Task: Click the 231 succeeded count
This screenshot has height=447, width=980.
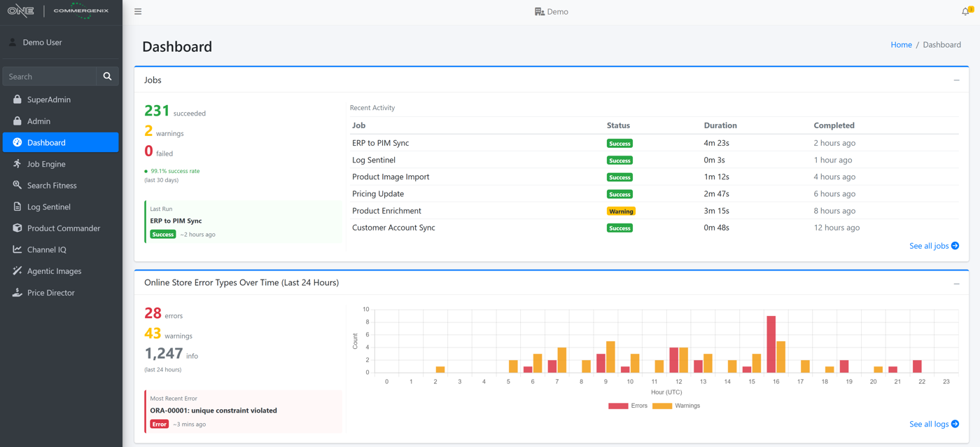Action: (157, 111)
